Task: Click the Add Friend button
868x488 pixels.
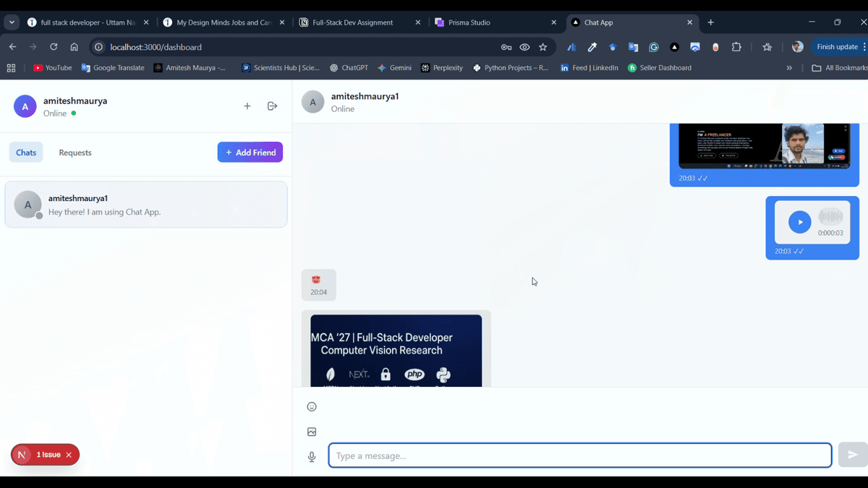Action: pos(250,152)
